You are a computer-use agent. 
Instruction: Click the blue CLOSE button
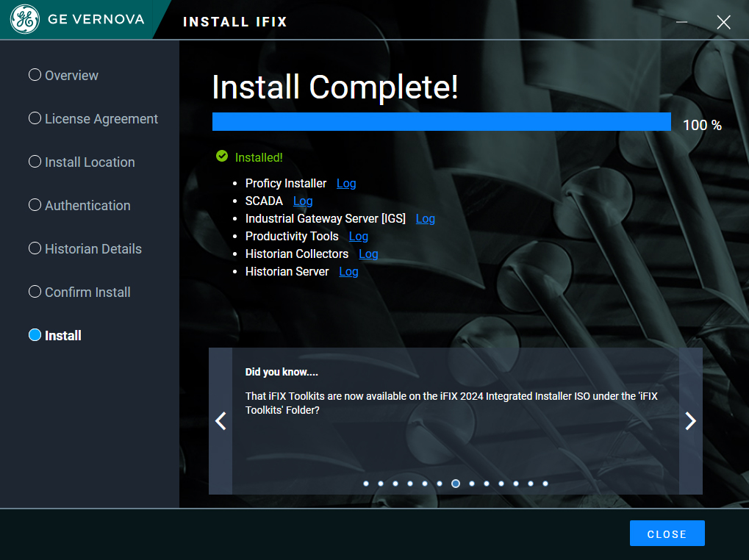[x=667, y=534]
